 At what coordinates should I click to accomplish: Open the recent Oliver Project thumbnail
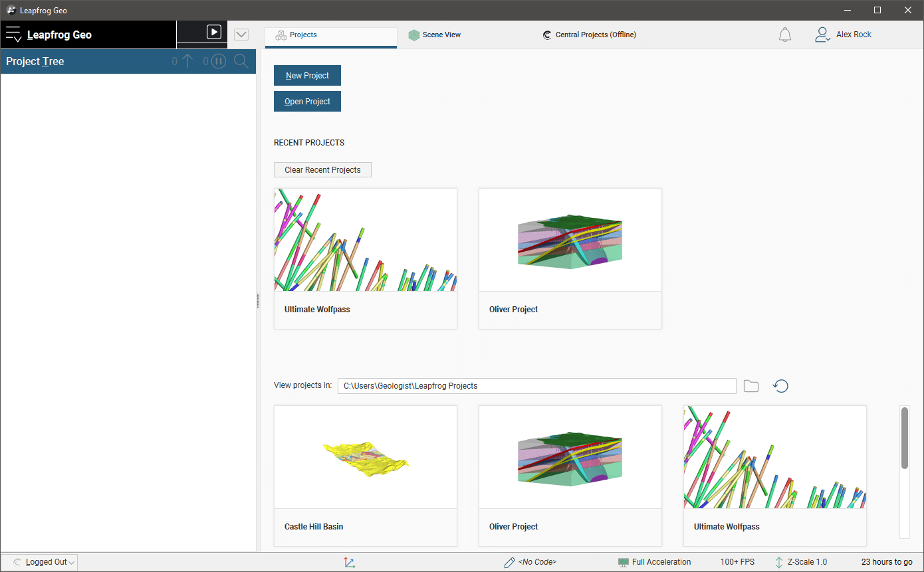tap(570, 240)
